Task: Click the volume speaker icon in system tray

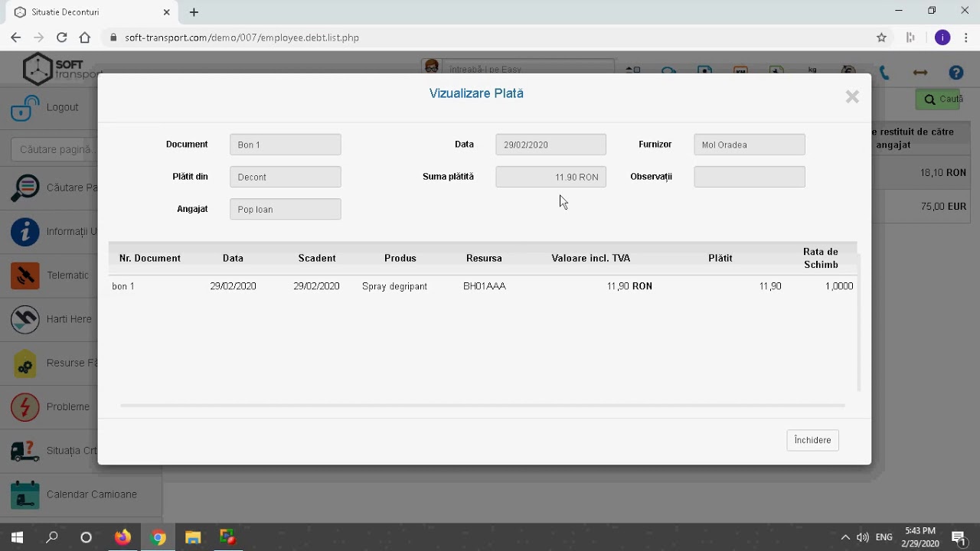Action: click(863, 537)
